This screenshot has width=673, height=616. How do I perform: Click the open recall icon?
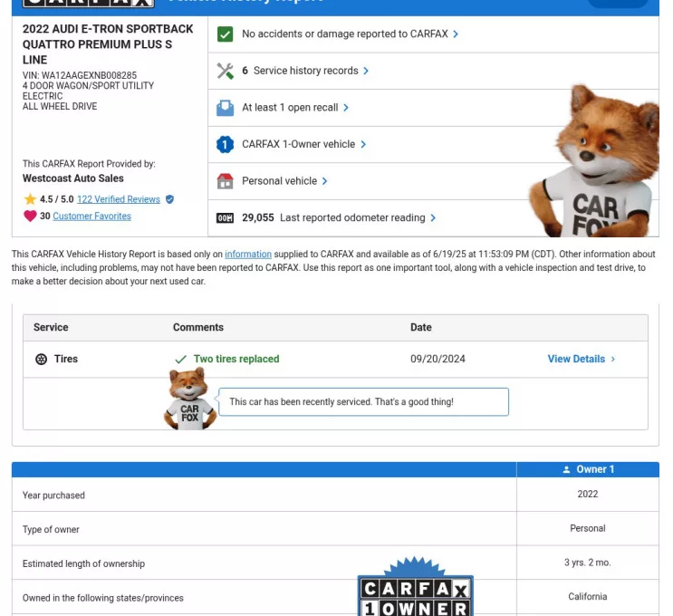point(225,108)
